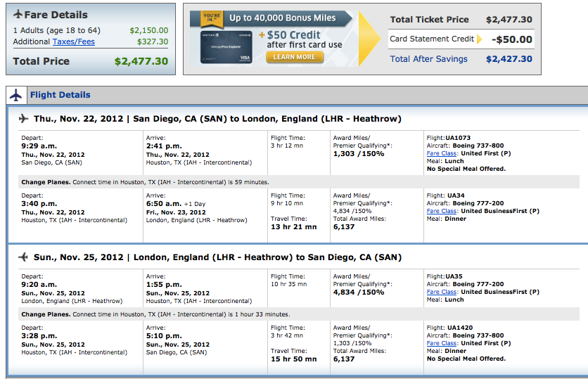Click the plane icon beside Sun., Nov. 25 heading
Image resolution: width=588 pixels, height=379 pixels.
click(x=24, y=257)
